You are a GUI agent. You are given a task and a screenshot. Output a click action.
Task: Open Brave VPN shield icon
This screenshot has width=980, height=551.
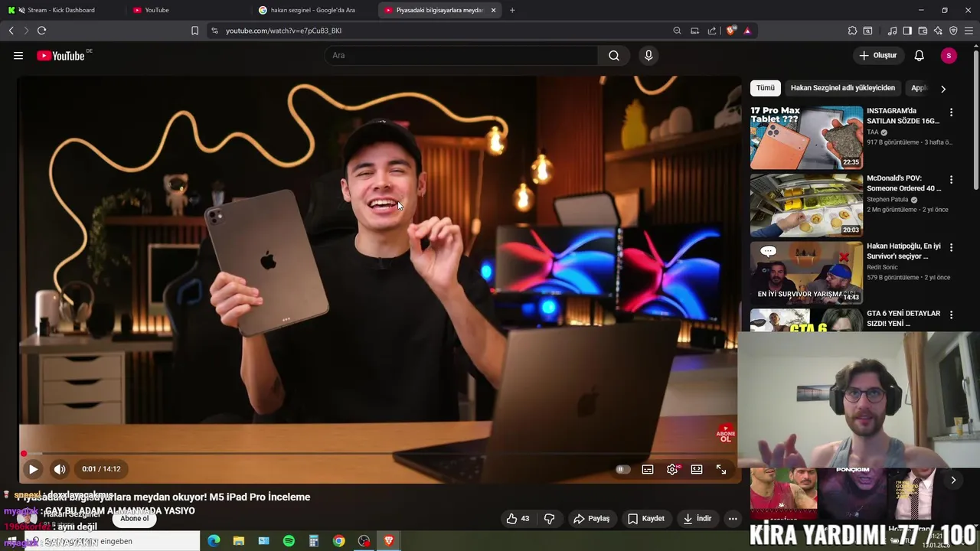pyautogui.click(x=953, y=31)
